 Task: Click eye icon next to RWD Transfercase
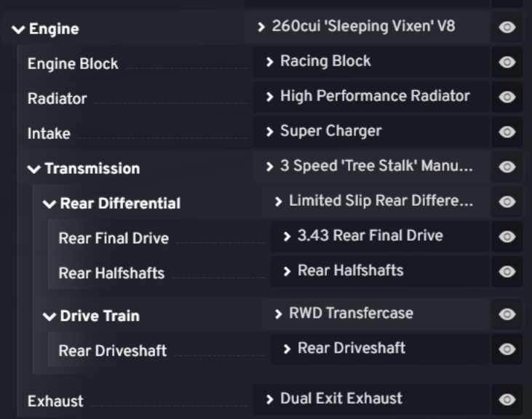pos(507,314)
